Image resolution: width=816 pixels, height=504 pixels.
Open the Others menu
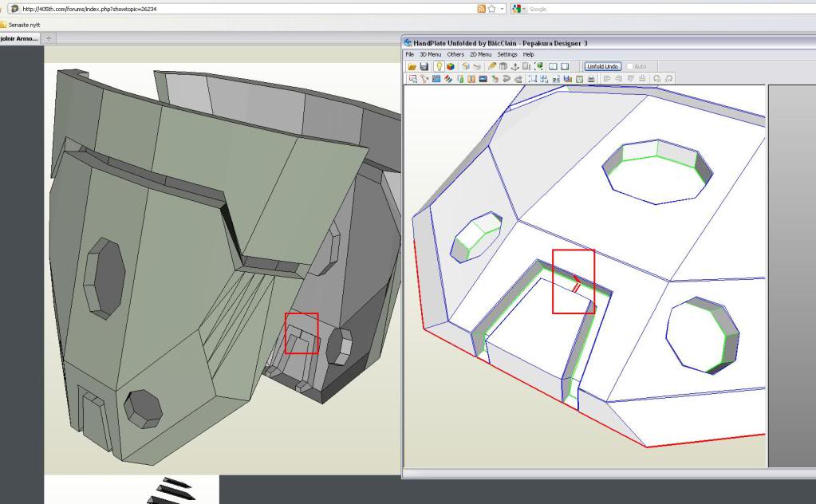tap(455, 54)
